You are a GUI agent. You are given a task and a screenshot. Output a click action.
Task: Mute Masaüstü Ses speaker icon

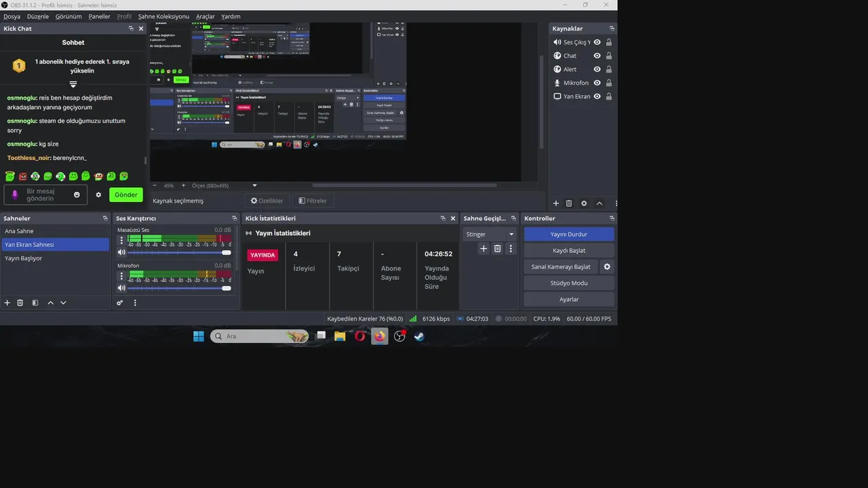(x=122, y=252)
